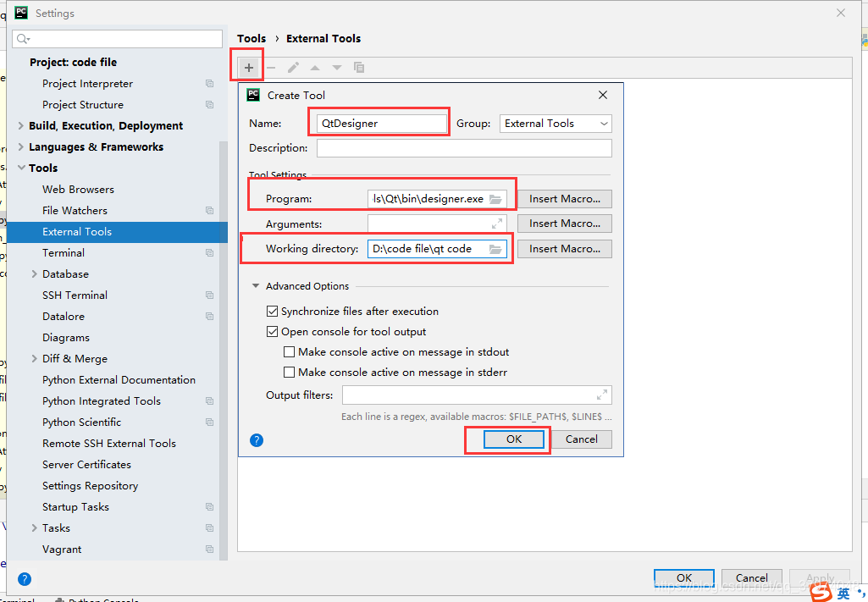Viewport: 868px width, 602px height.
Task: Click the Name field containing QtDesigner
Action: (x=381, y=124)
